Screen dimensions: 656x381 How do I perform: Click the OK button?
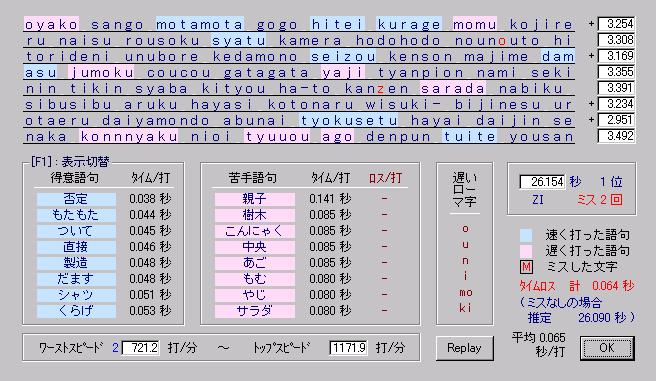tap(607, 348)
